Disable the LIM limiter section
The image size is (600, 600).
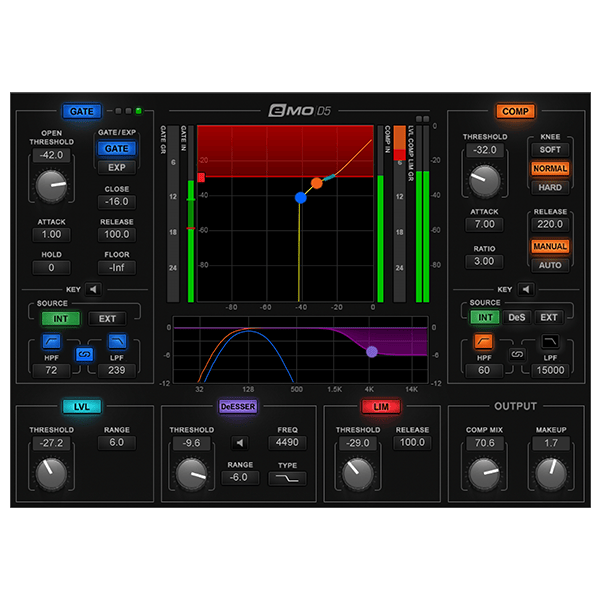click(381, 406)
